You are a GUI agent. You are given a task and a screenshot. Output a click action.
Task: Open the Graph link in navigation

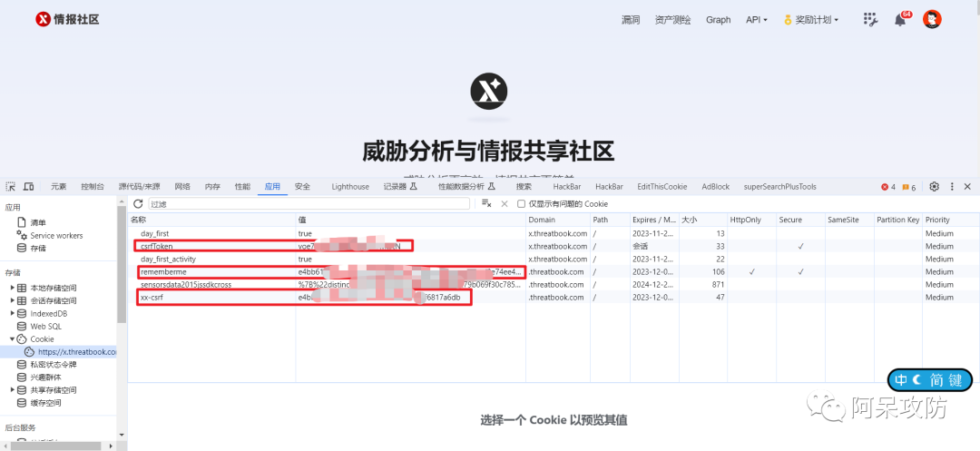[718, 20]
